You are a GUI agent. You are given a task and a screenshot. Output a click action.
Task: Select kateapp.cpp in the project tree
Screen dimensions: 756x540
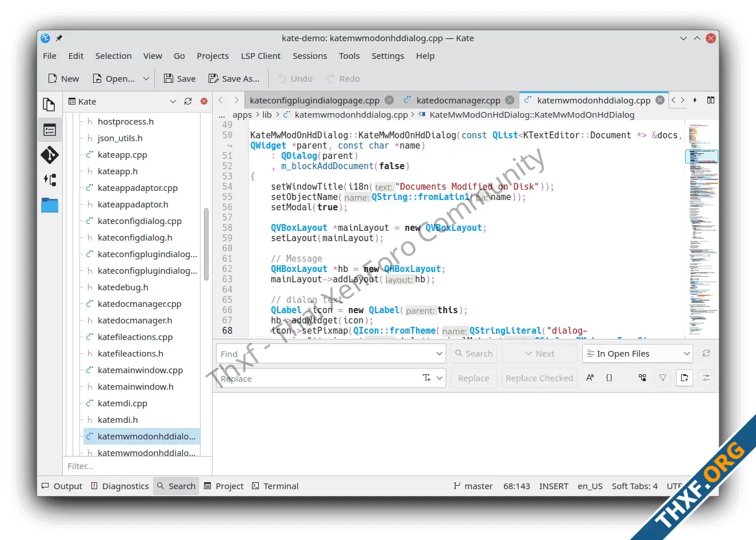point(122,155)
